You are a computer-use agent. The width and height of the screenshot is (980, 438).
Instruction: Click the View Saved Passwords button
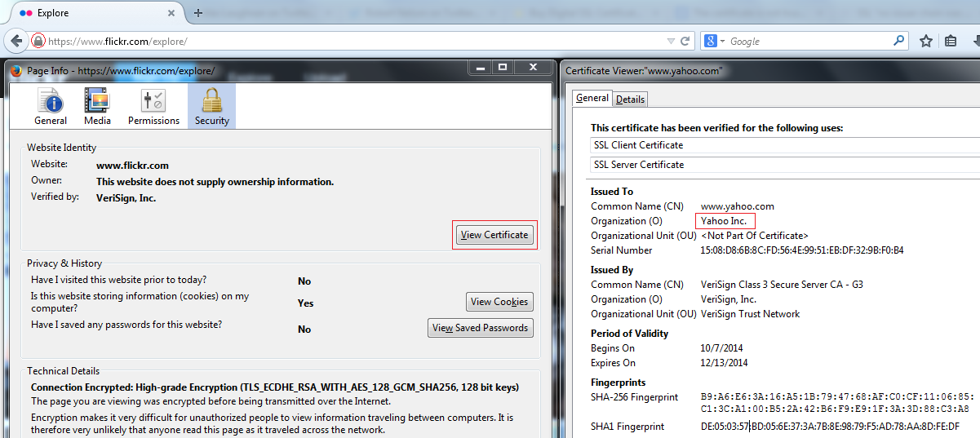tap(481, 328)
